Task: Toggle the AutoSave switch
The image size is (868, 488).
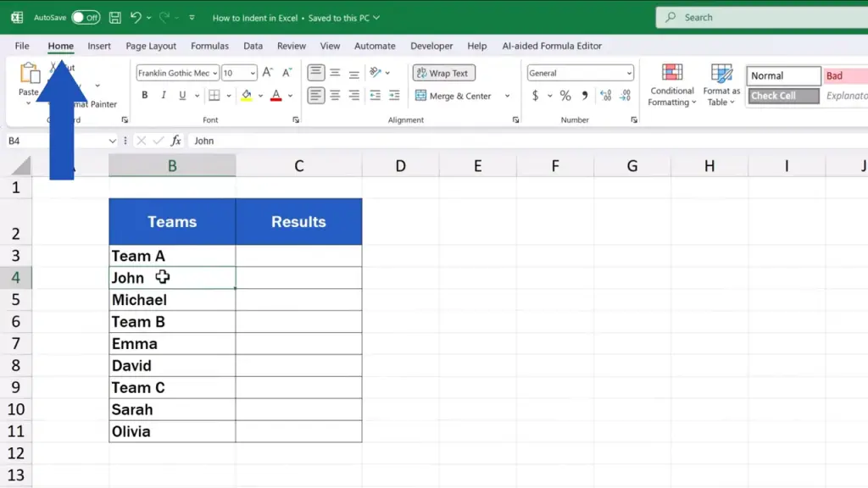Action: 85,17
